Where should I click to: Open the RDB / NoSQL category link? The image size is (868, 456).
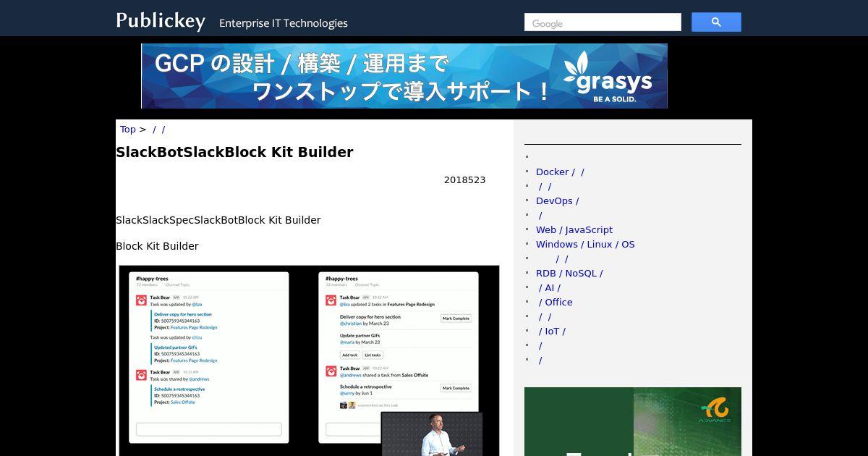(569, 274)
